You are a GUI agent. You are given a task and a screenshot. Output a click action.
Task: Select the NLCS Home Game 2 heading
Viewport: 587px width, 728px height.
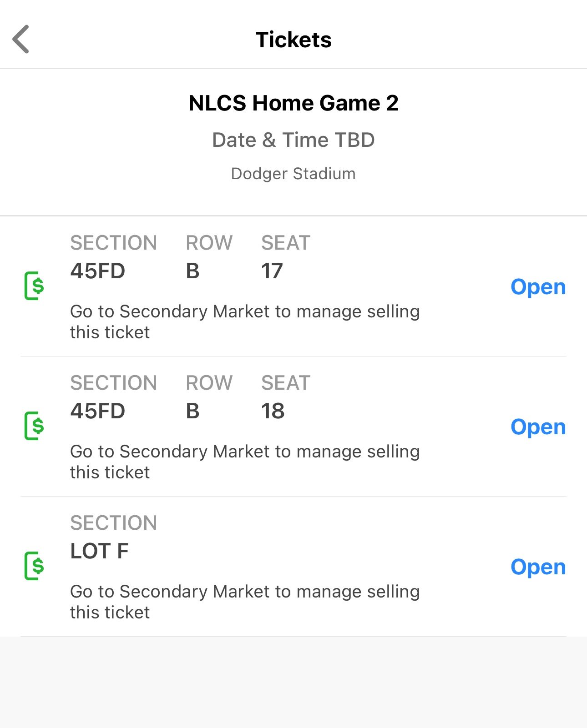tap(293, 103)
